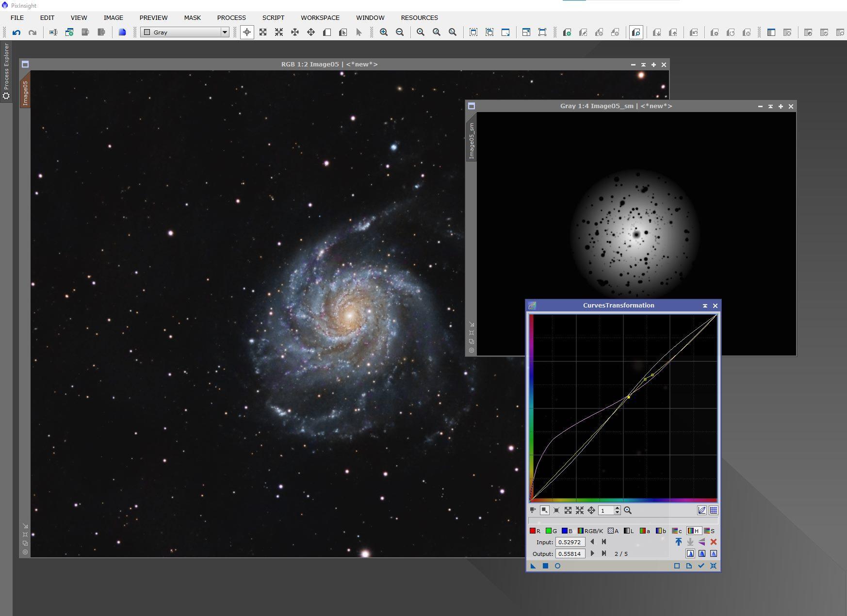This screenshot has width=847, height=616.
Task: Click the yellow curve point on the graph
Action: click(x=629, y=397)
